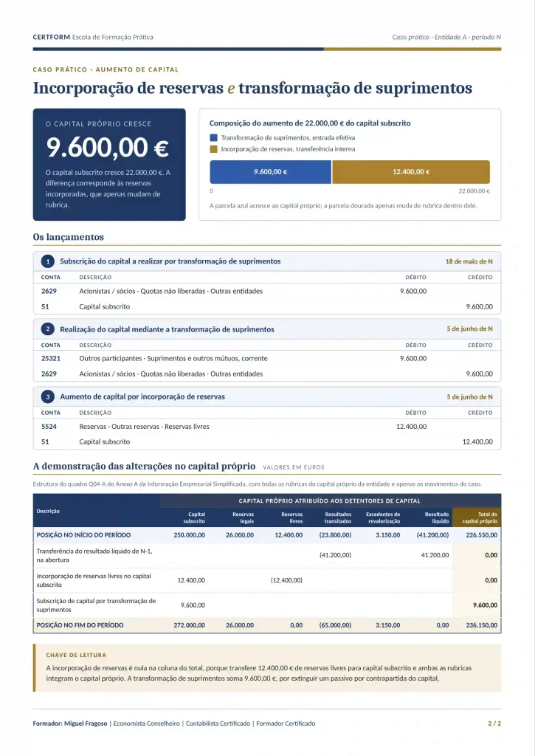Click account number 5524
Image resolution: width=535 pixels, height=756 pixels.
tap(49, 426)
